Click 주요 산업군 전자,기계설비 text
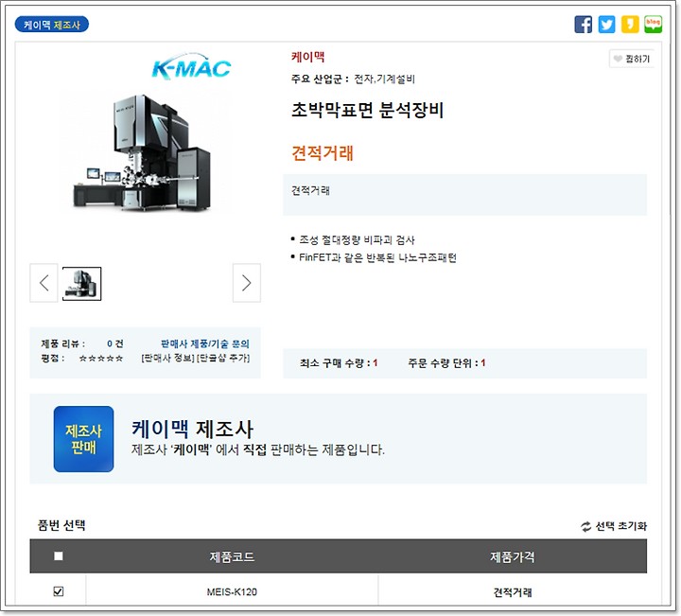Image resolution: width=681 pixels, height=616 pixels. point(353,79)
